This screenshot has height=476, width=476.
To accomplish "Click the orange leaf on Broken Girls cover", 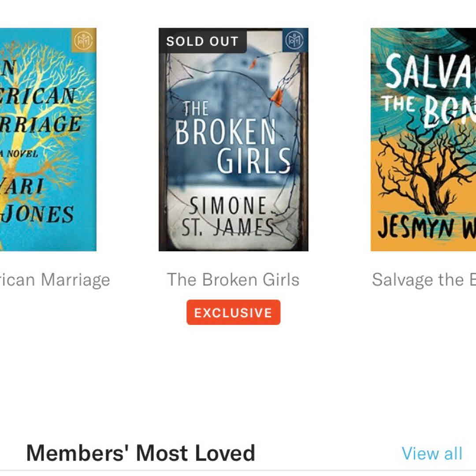I will (276, 97).
